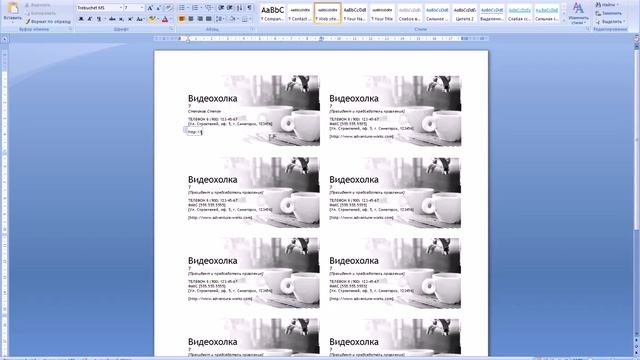The width and height of the screenshot is (640, 360).
Task: Toggle italic formatting
Action: click(90, 19)
